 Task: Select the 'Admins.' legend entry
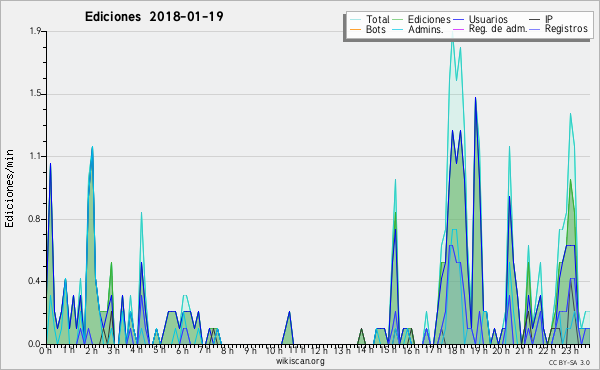pos(426,29)
